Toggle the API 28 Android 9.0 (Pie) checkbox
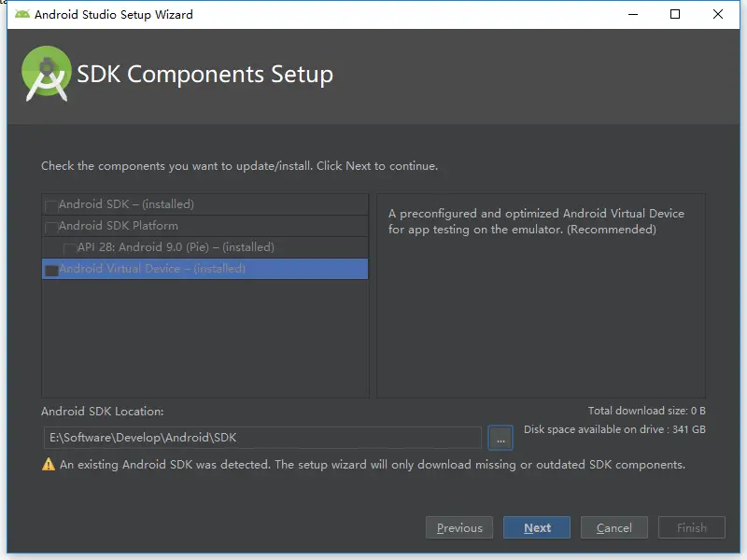Viewport: 747px width, 560px height. 70,248
